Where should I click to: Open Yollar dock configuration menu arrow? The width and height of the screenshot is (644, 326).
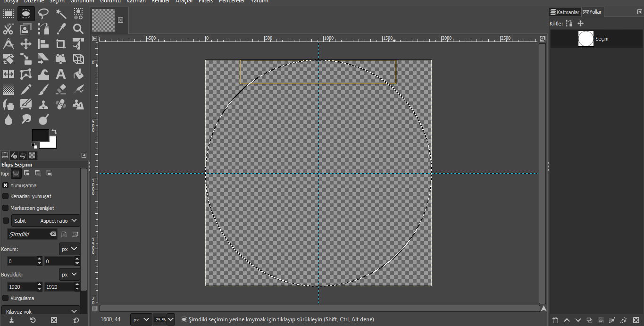pos(639,12)
